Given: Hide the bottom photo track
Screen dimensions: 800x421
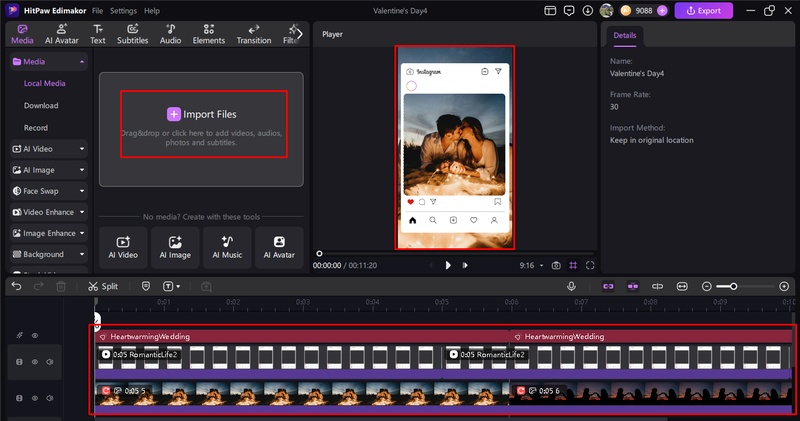Looking at the screenshot, I should pyautogui.click(x=35, y=398).
